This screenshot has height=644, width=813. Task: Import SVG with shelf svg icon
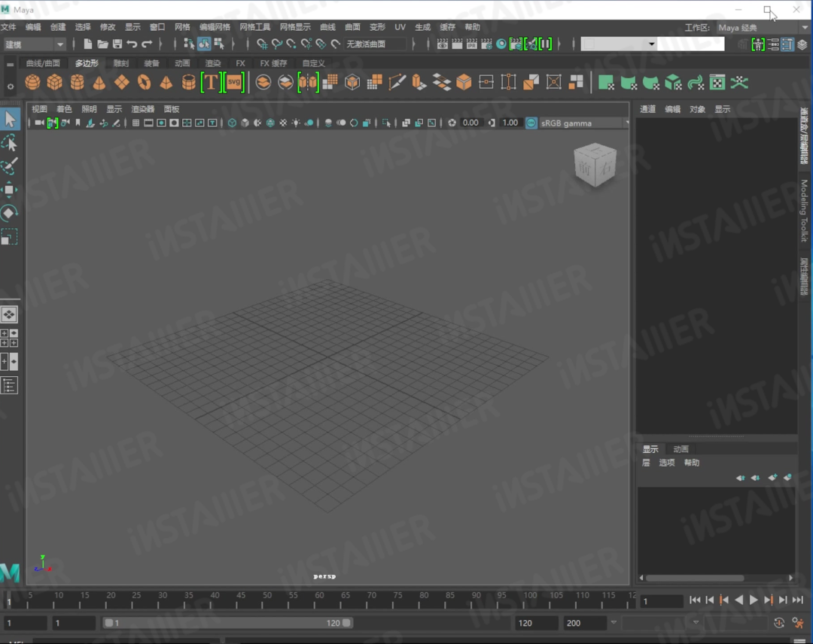234,82
